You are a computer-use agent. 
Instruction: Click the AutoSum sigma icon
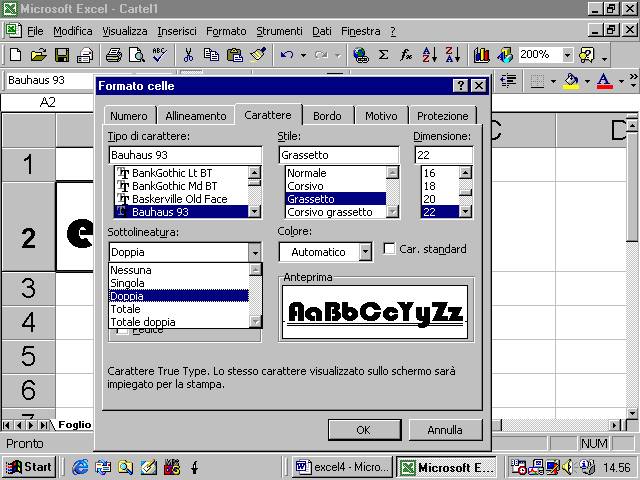tap(383, 55)
